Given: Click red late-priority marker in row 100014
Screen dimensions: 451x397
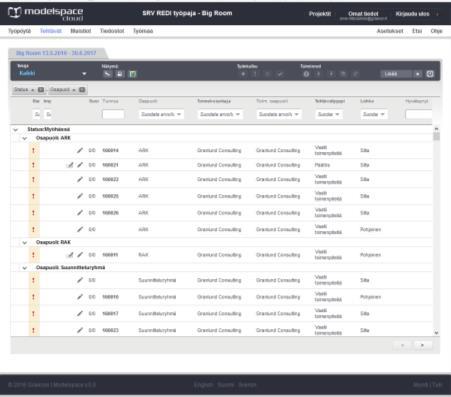Looking at the screenshot, I should pos(33,150).
